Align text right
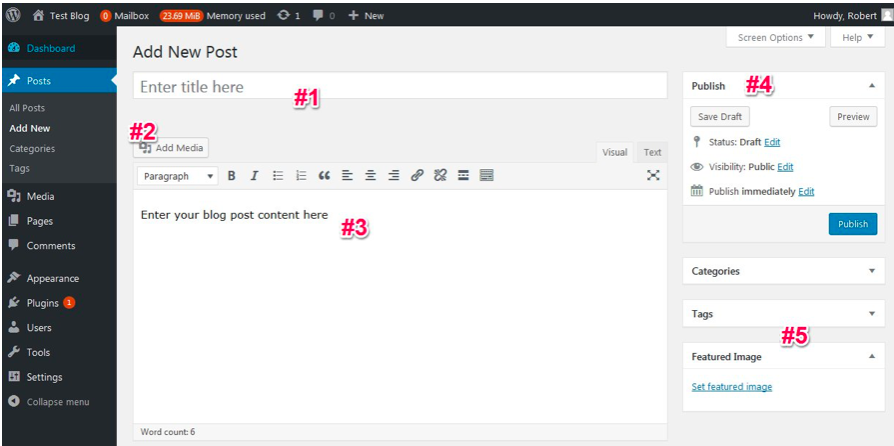 pyautogui.click(x=394, y=176)
